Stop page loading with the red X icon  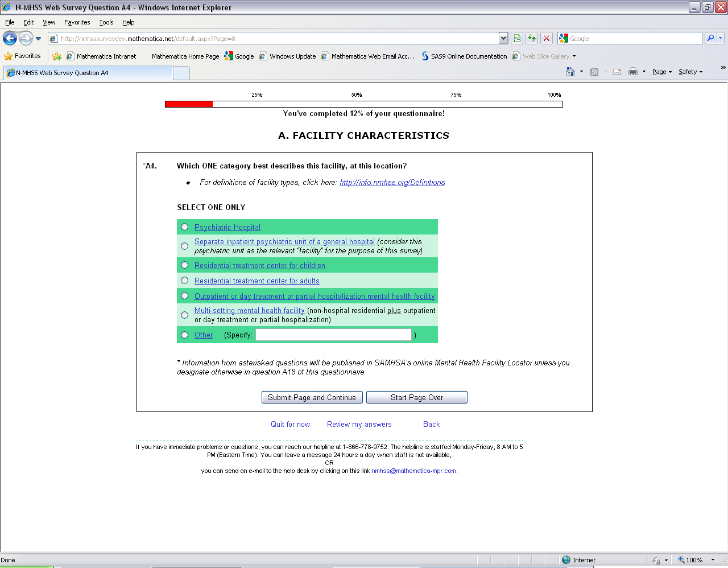(x=547, y=38)
